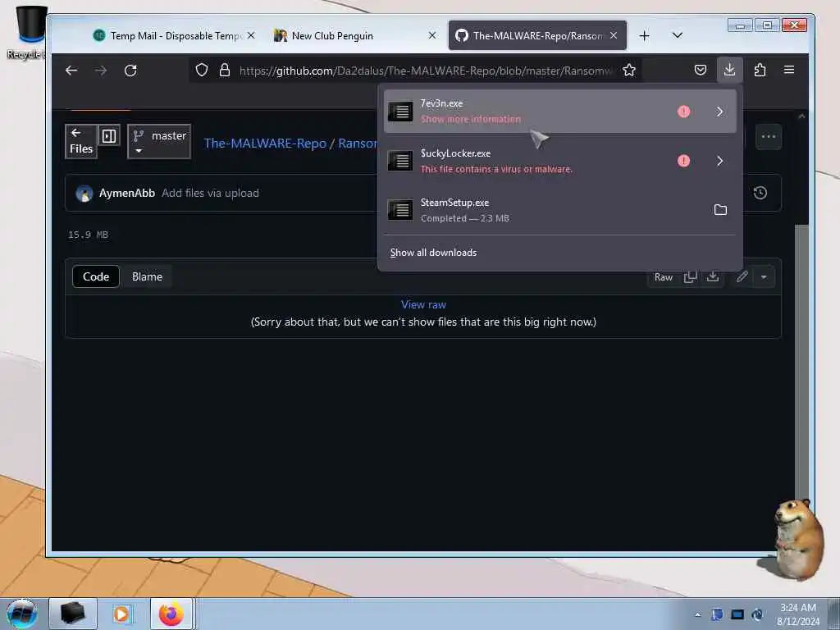The height and width of the screenshot is (630, 840).
Task: Switch to New Club Penguin tab
Action: click(356, 36)
